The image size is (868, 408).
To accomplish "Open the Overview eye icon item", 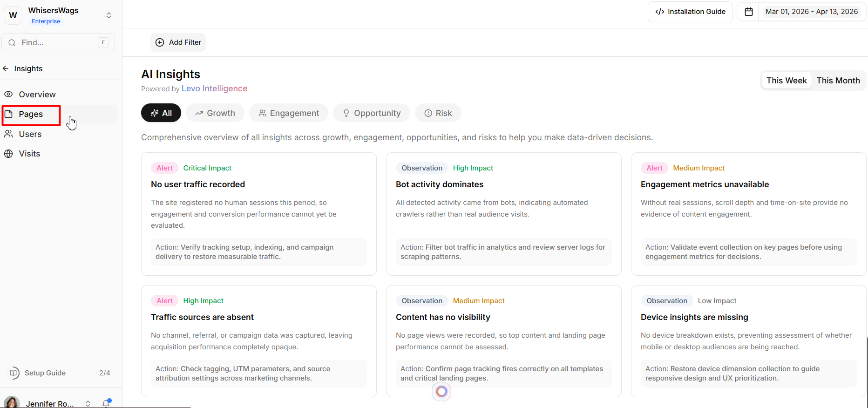I will [8, 95].
